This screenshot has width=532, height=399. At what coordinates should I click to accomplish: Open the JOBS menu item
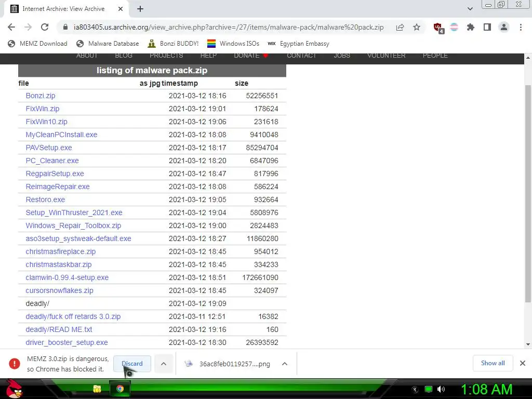click(342, 56)
